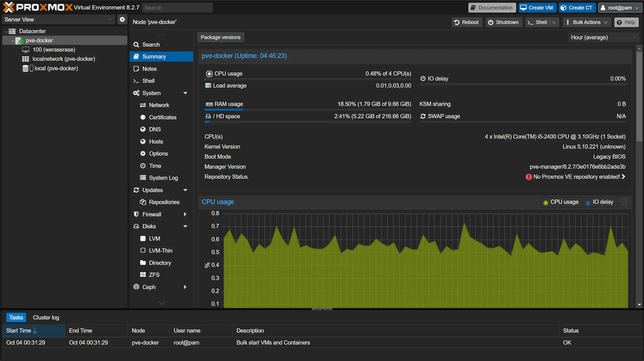Click the round chart menu icon beside IO delay legend

tap(624, 202)
